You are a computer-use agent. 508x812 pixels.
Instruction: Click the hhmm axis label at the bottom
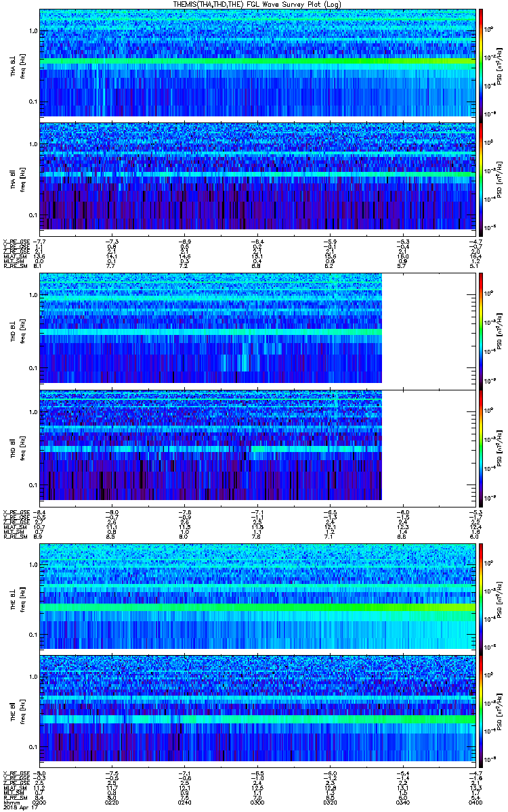[x=11, y=803]
